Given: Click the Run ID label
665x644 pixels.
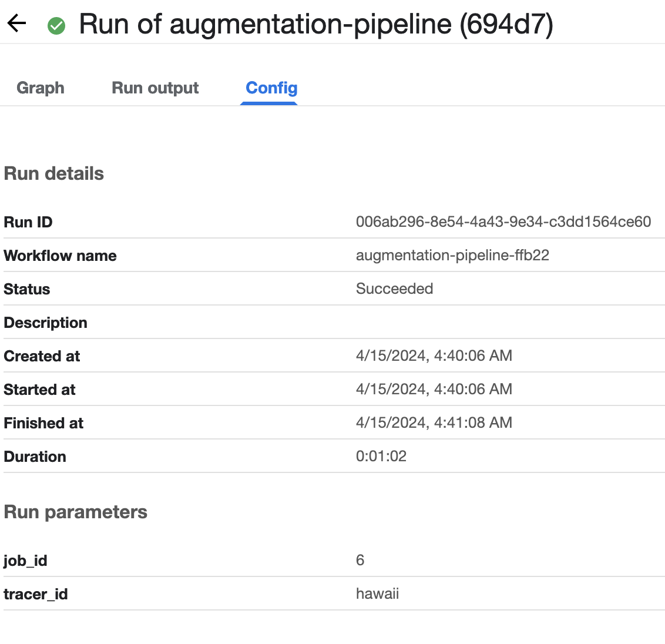Looking at the screenshot, I should coord(28,222).
